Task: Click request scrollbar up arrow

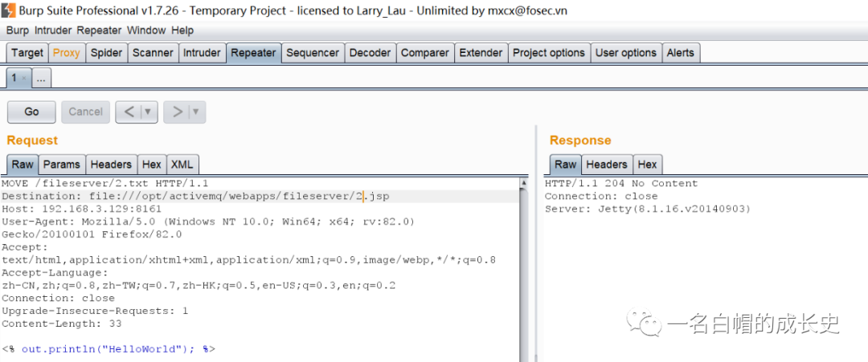Action: coord(524,182)
